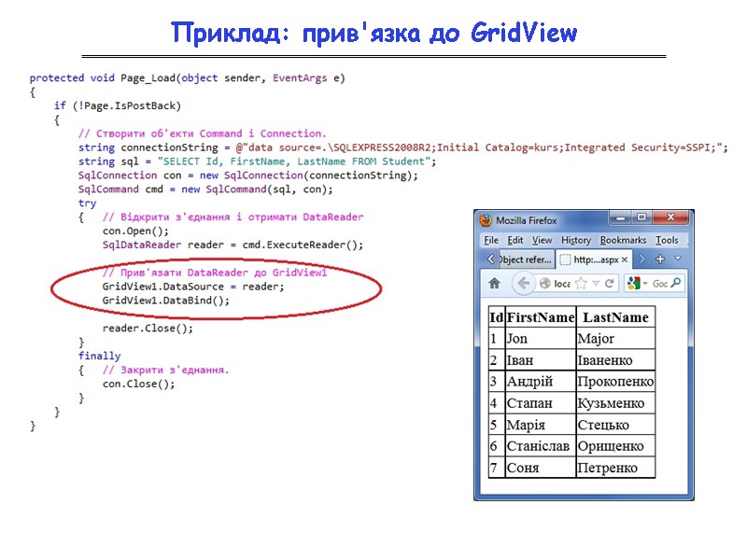Open the Edit menu in Firefox

[x=515, y=241]
